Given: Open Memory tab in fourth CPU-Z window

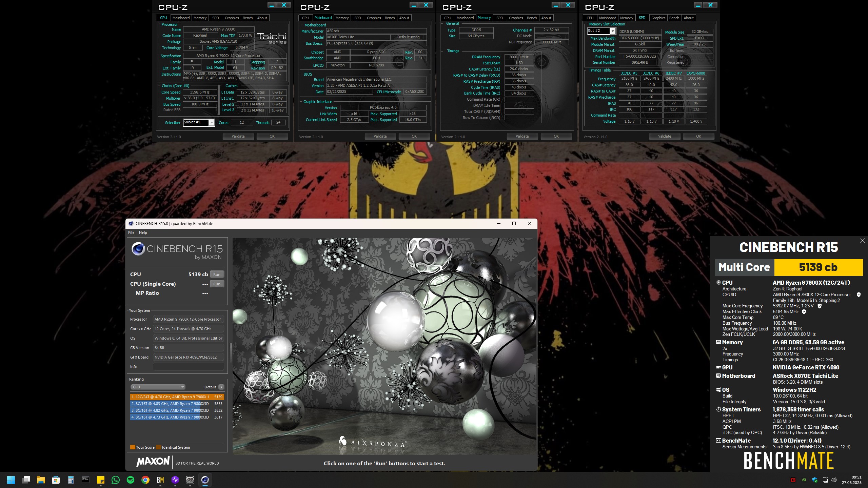Looking at the screenshot, I should coord(627,18).
